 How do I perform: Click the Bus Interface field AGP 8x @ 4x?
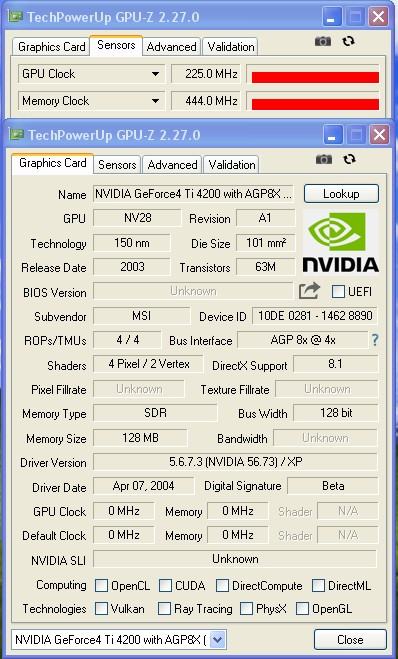click(303, 340)
